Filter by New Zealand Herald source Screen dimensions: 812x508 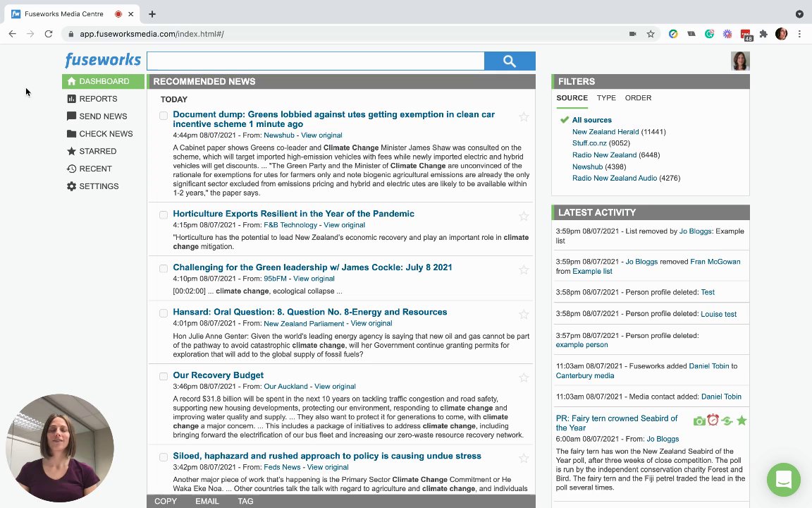605,132
